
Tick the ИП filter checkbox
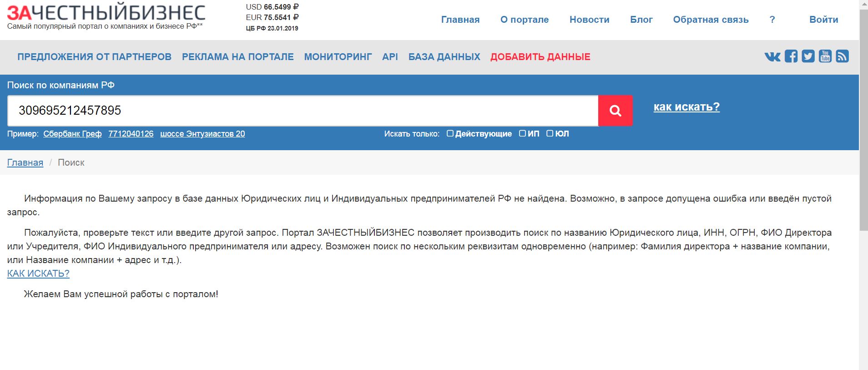pos(522,133)
